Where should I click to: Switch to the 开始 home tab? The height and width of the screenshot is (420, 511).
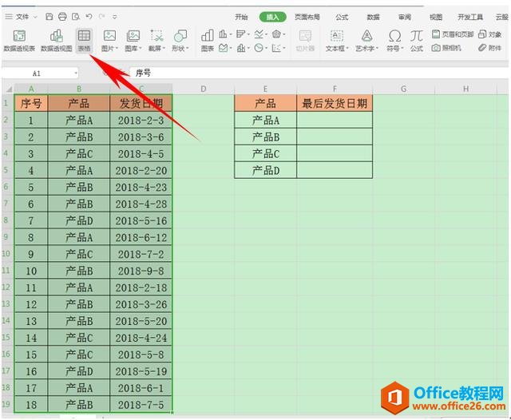(241, 18)
